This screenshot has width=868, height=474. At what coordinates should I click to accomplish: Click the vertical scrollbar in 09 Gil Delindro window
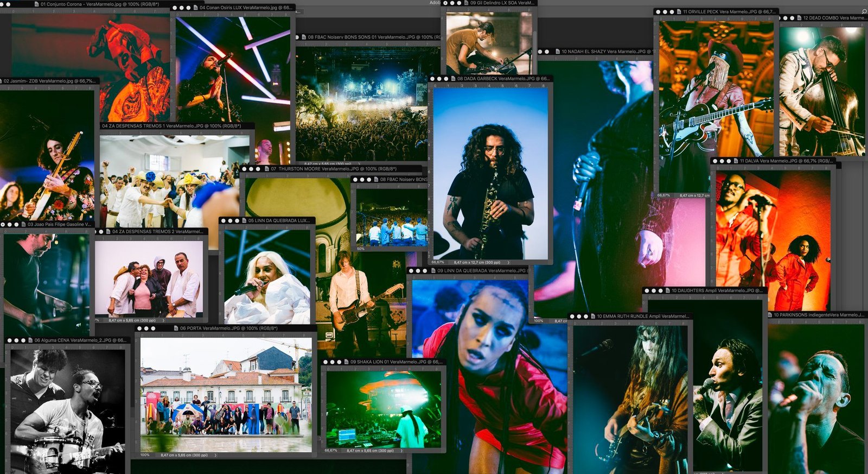click(x=534, y=43)
